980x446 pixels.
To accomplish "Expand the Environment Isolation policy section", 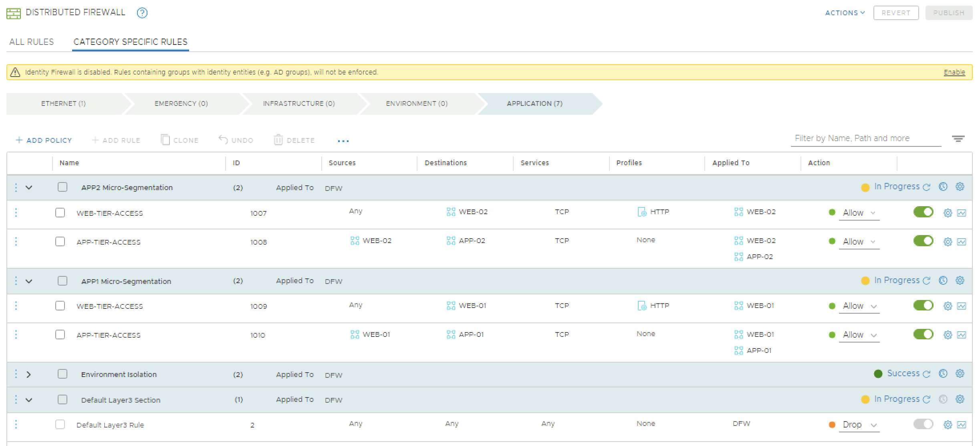I will pos(28,374).
